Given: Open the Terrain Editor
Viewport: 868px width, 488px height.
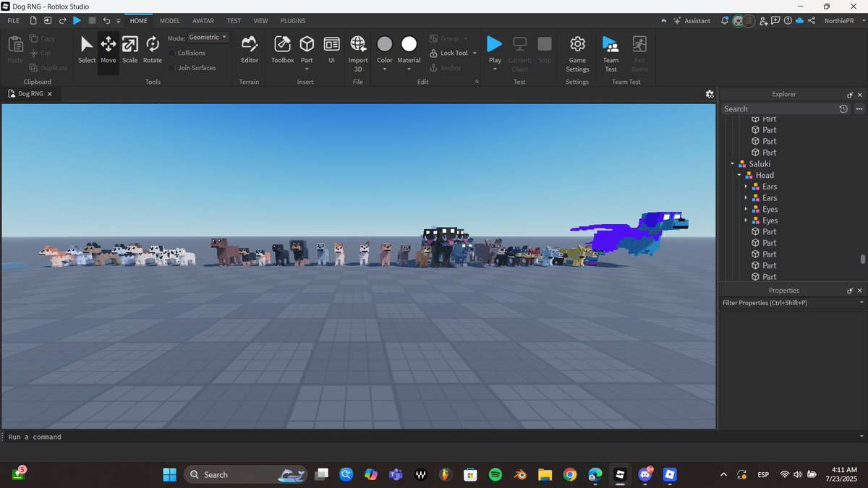Looking at the screenshot, I should [250, 50].
